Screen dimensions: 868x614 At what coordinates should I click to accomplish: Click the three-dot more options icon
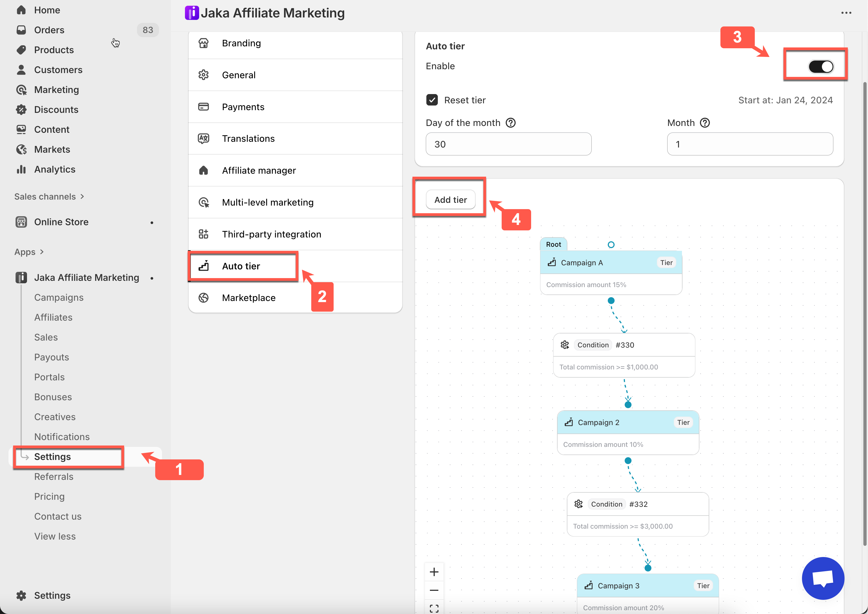pyautogui.click(x=846, y=13)
